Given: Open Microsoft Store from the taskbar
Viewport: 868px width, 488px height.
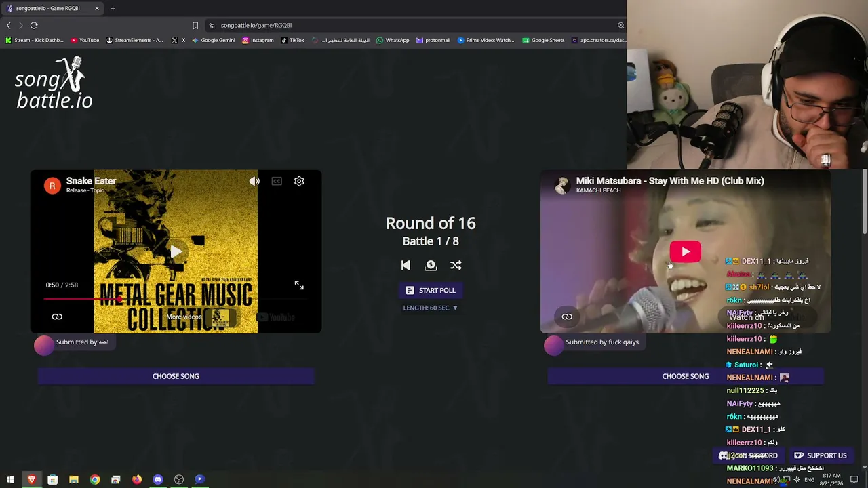Looking at the screenshot, I should (52, 480).
